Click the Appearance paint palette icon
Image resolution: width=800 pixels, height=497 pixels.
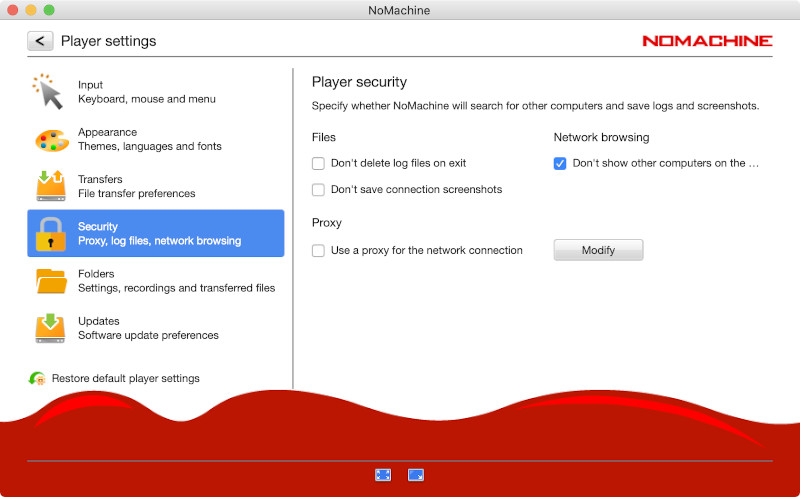51,140
